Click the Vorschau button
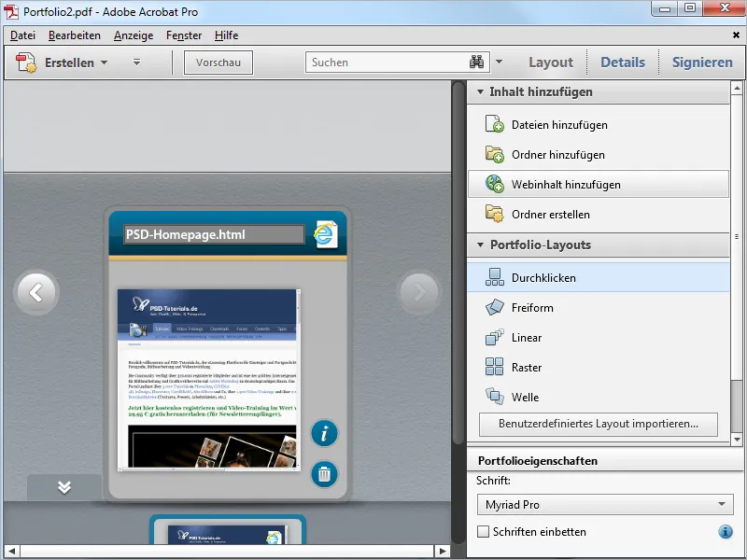 (x=218, y=63)
